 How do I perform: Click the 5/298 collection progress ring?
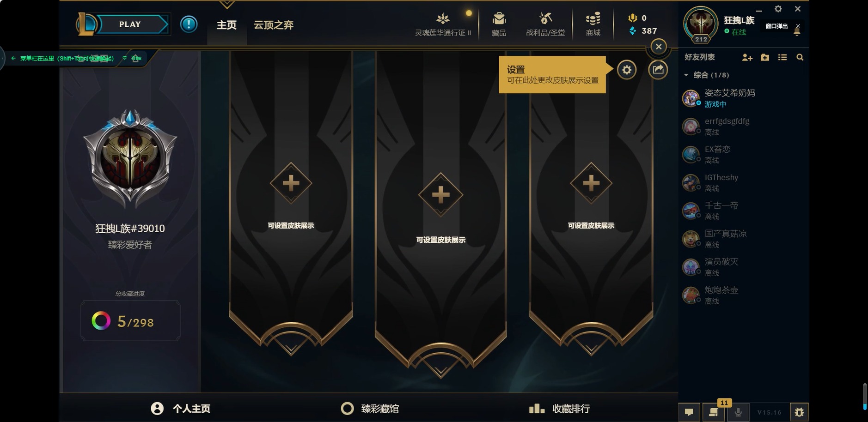click(101, 321)
